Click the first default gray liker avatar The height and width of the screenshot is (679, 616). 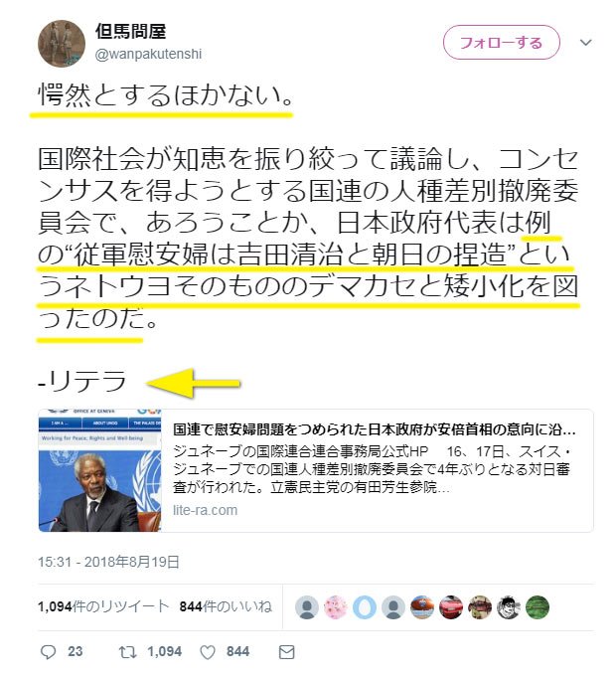pos(307,607)
